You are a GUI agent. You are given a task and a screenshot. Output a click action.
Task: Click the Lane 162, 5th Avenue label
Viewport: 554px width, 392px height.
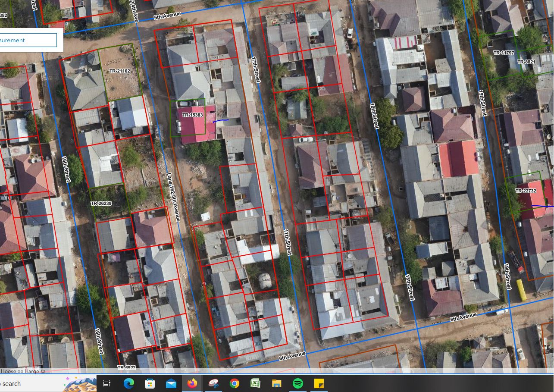pos(173,197)
